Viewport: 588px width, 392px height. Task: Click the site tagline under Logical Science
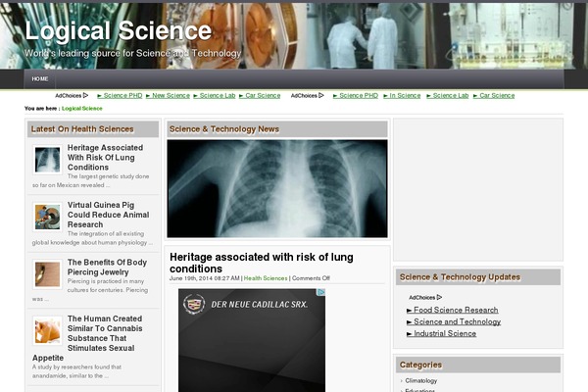[x=132, y=53]
